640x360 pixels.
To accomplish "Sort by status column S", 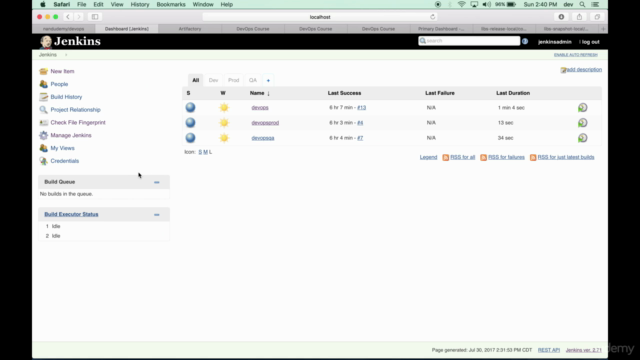I will pos(188,93).
